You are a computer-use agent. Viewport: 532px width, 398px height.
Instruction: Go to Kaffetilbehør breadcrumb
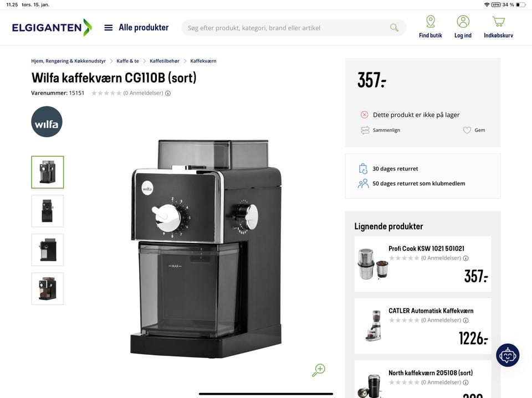click(165, 61)
